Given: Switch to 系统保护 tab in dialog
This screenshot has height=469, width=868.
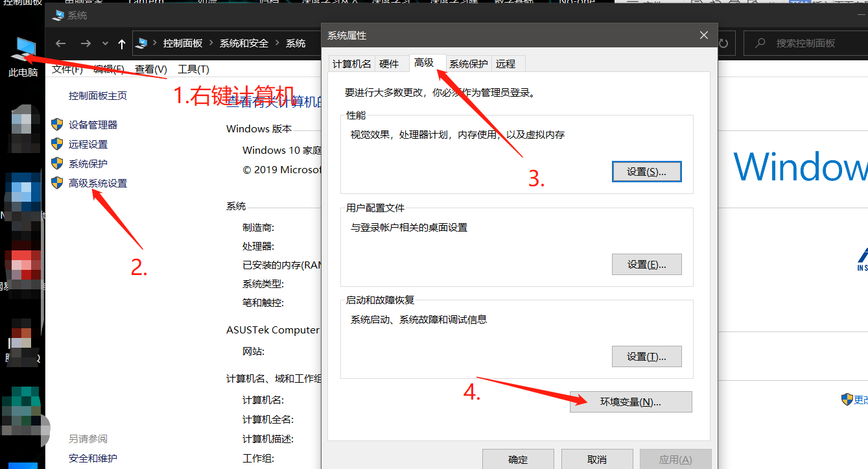Looking at the screenshot, I should tap(469, 64).
